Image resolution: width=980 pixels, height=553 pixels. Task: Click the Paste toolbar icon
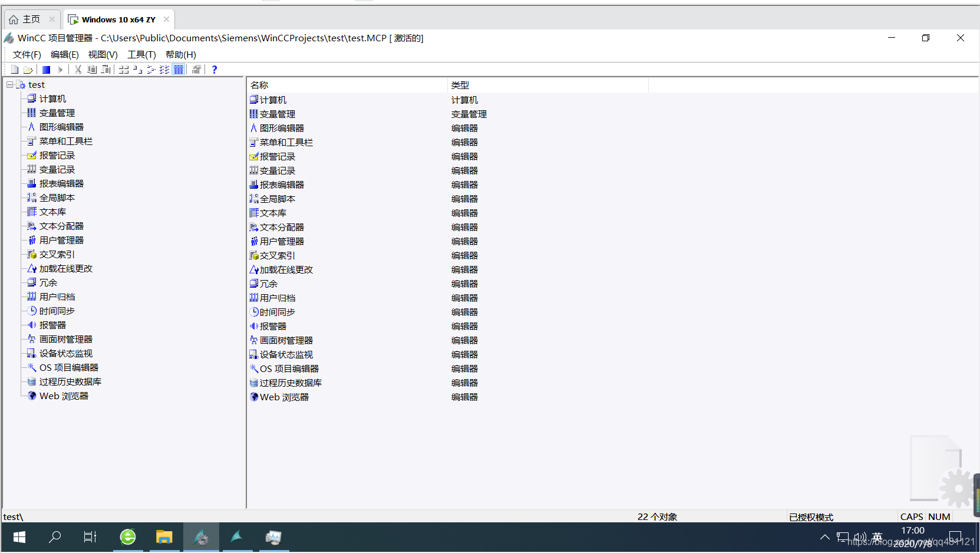coord(106,70)
